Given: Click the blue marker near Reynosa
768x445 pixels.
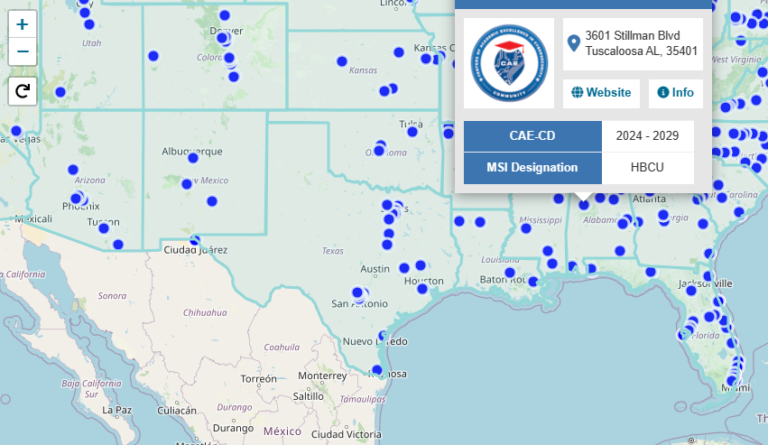Looking at the screenshot, I should (377, 370).
